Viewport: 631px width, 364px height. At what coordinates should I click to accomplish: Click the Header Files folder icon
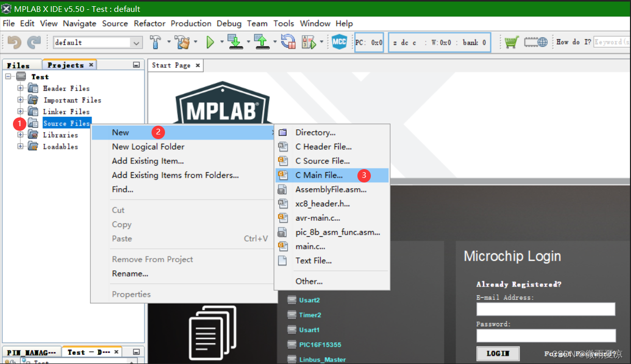point(33,88)
